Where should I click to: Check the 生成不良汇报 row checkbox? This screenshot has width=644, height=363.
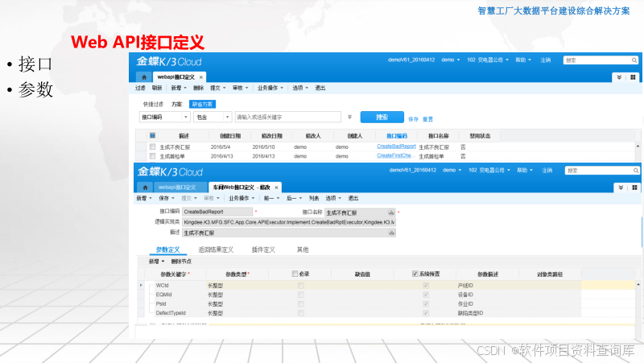pyautogui.click(x=152, y=146)
